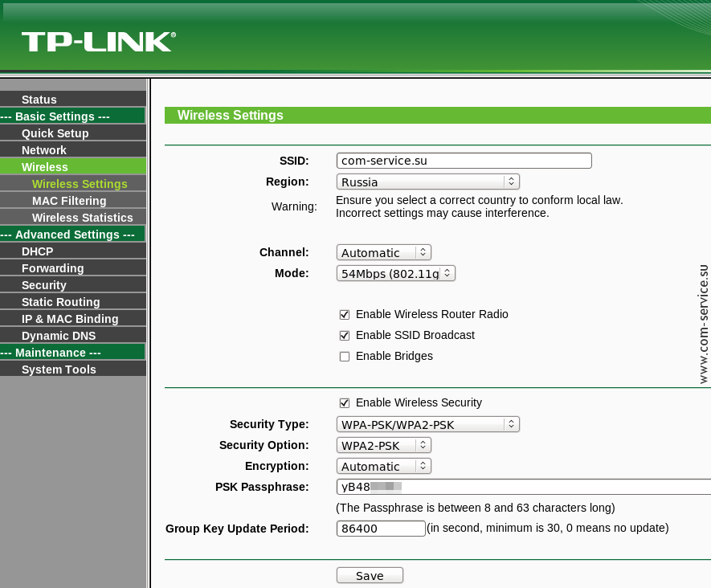Image resolution: width=711 pixels, height=588 pixels.
Task: Click the 'Enable Wireless Router Radio' label
Action: [x=431, y=314]
